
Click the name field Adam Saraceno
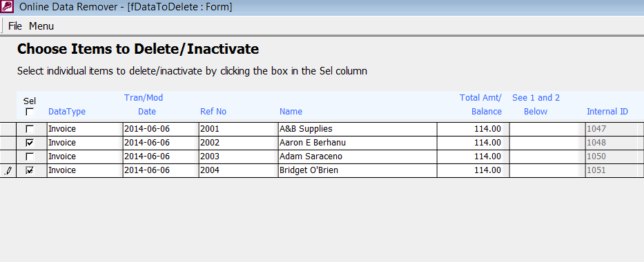coord(358,157)
